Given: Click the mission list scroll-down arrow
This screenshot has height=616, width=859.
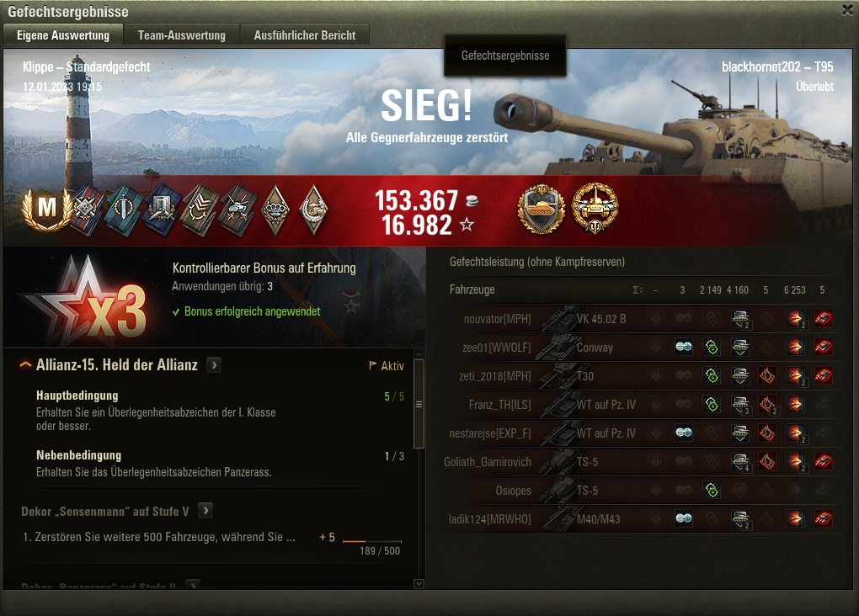Looking at the screenshot, I should tap(419, 584).
